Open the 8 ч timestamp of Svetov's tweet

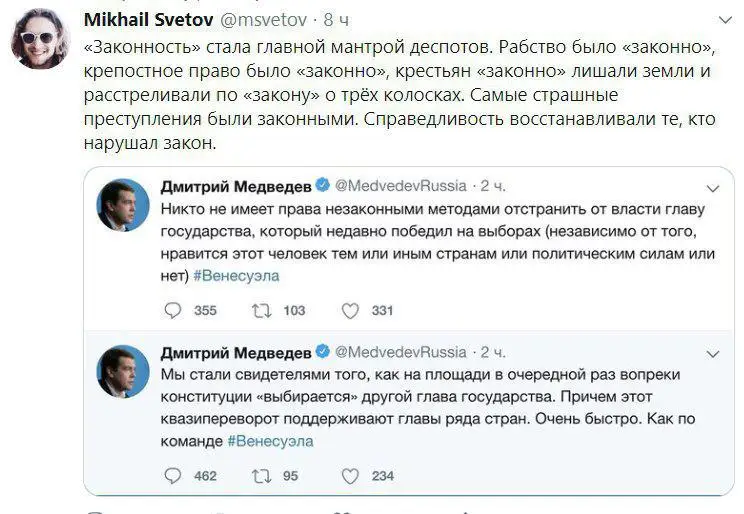point(336,20)
